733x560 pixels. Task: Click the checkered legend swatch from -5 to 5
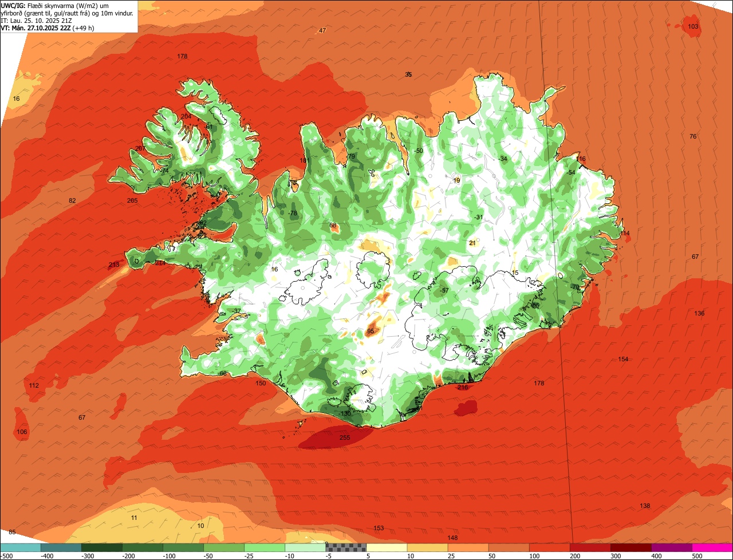pos(346,548)
